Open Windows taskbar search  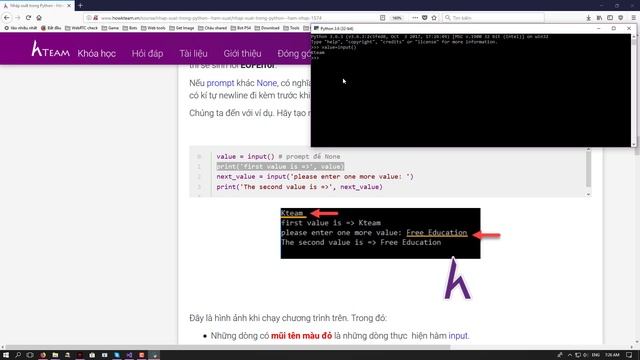(x=18, y=355)
